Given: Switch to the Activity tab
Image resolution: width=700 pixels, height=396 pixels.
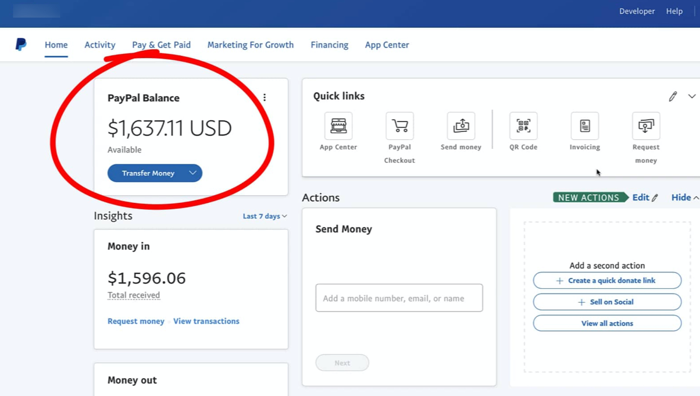Looking at the screenshot, I should click(100, 45).
